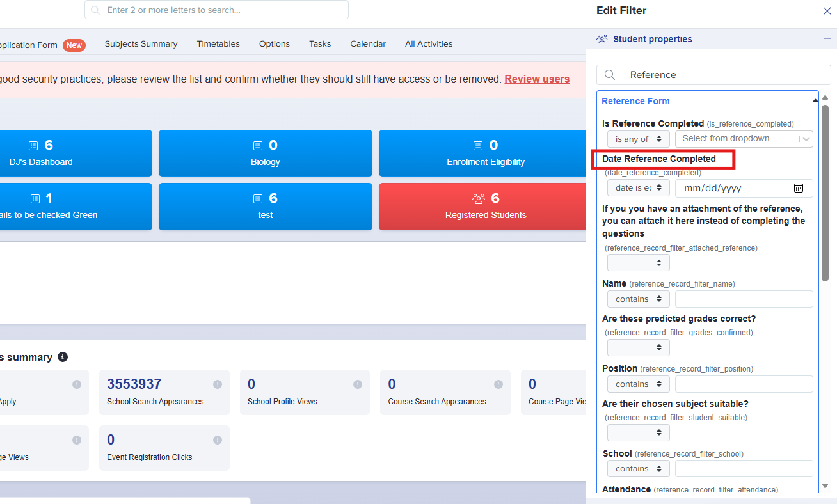Viewport: 837px width, 504px height.
Task: Click the Name filter text input
Action: tap(744, 299)
